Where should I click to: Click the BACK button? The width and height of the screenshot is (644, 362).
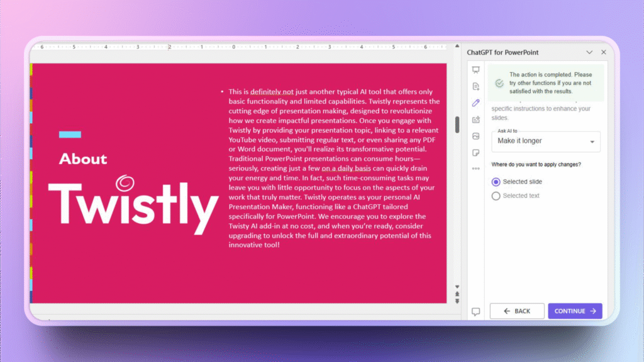(x=517, y=310)
